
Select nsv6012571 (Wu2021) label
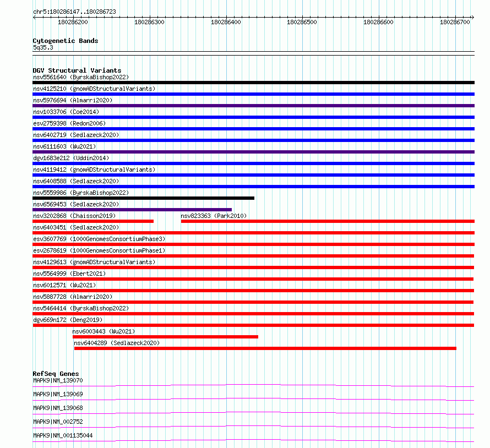(64, 285)
